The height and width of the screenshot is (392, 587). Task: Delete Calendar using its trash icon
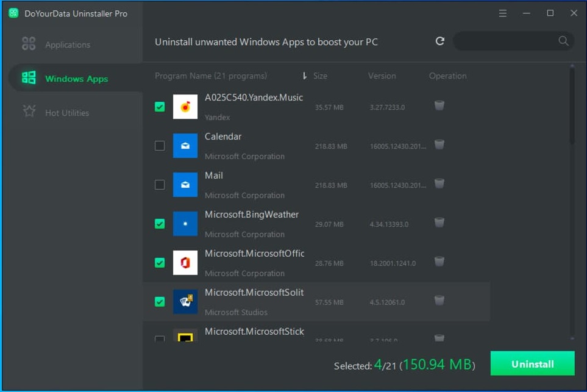[439, 144]
